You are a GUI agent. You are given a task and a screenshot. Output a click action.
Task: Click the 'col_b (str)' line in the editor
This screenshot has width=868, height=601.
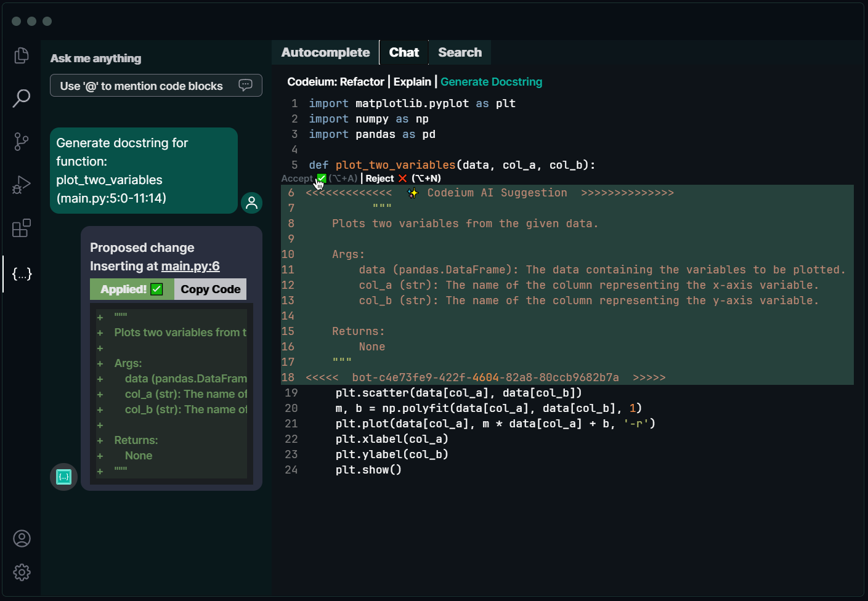pyautogui.click(x=589, y=300)
